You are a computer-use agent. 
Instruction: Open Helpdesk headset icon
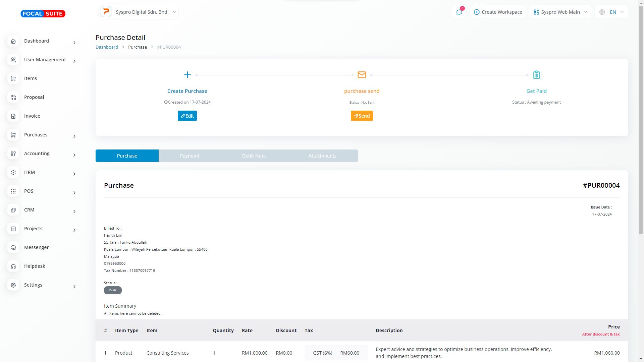[x=13, y=266]
